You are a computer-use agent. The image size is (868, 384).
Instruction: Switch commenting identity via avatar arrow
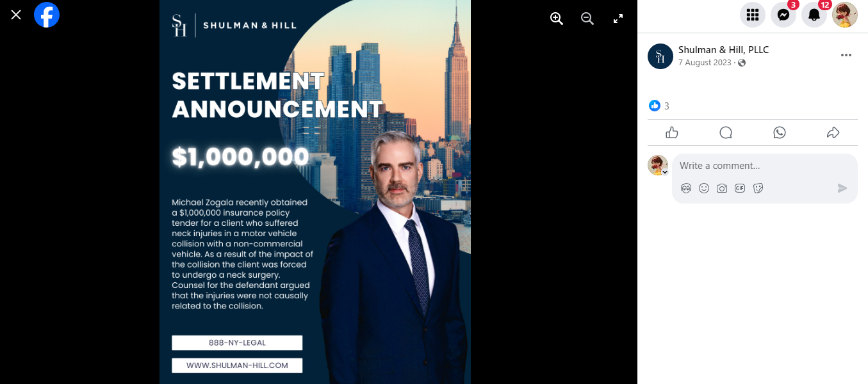coord(665,172)
